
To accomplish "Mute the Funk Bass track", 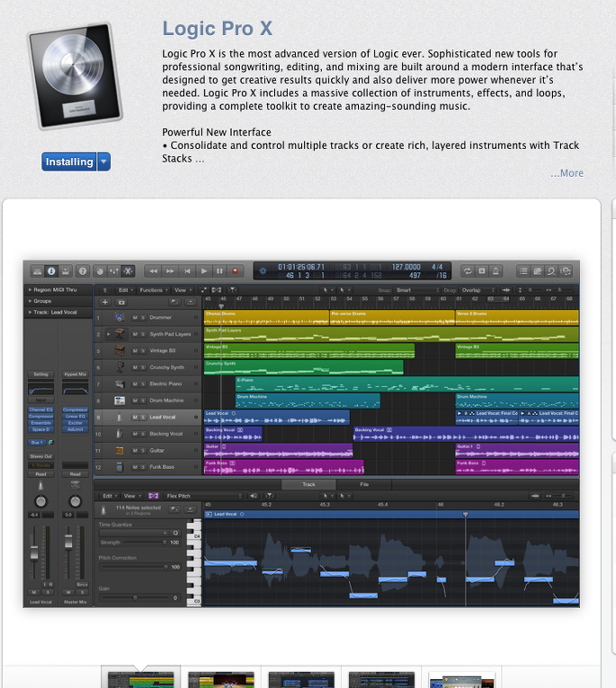I will (135, 467).
